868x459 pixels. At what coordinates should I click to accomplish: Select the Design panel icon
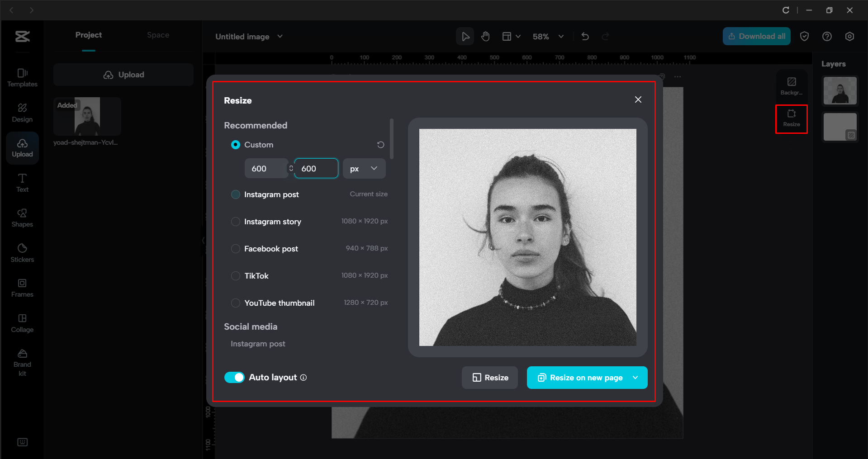coord(22,112)
